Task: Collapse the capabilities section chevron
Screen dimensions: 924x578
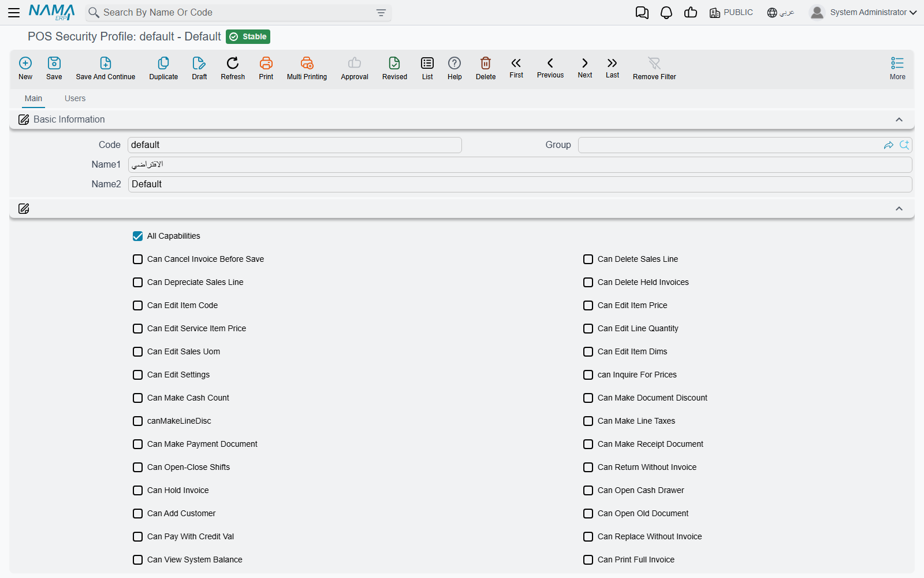Action: click(899, 209)
